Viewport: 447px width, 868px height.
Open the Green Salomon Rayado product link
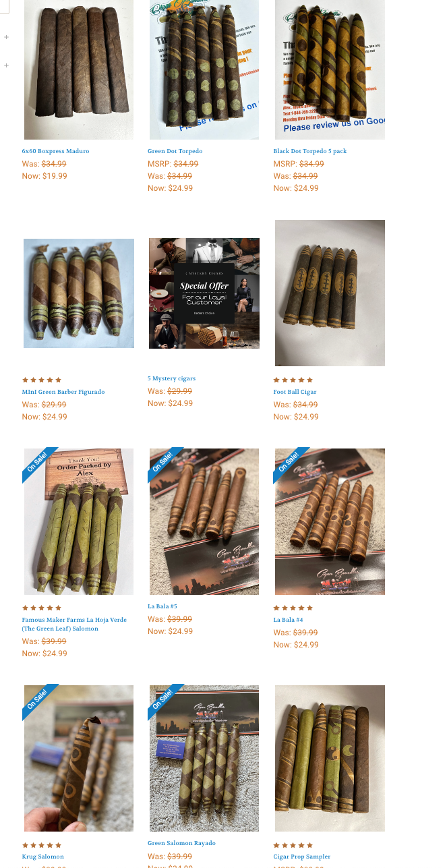(x=181, y=843)
